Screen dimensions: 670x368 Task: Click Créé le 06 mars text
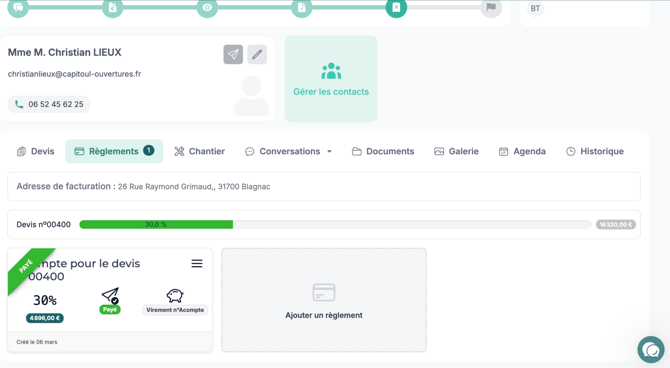37,342
